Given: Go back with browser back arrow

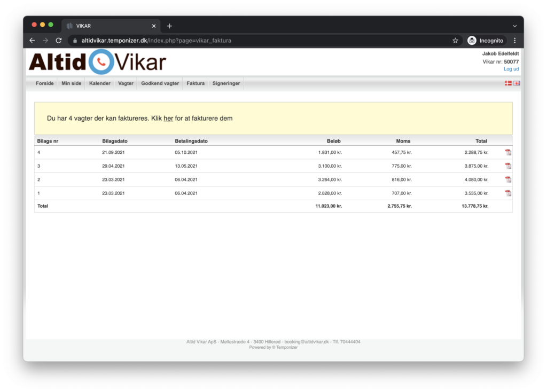Looking at the screenshot, I should click(x=32, y=41).
